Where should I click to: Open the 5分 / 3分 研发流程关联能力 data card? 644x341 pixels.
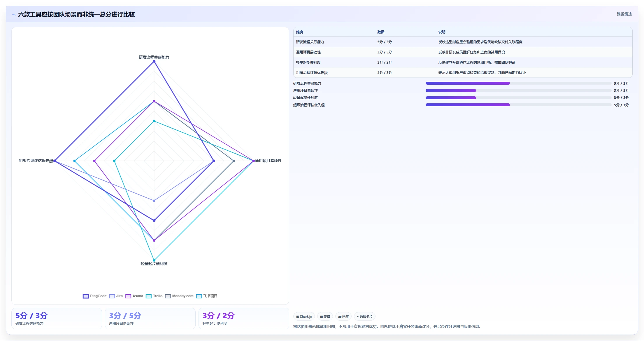point(57,319)
